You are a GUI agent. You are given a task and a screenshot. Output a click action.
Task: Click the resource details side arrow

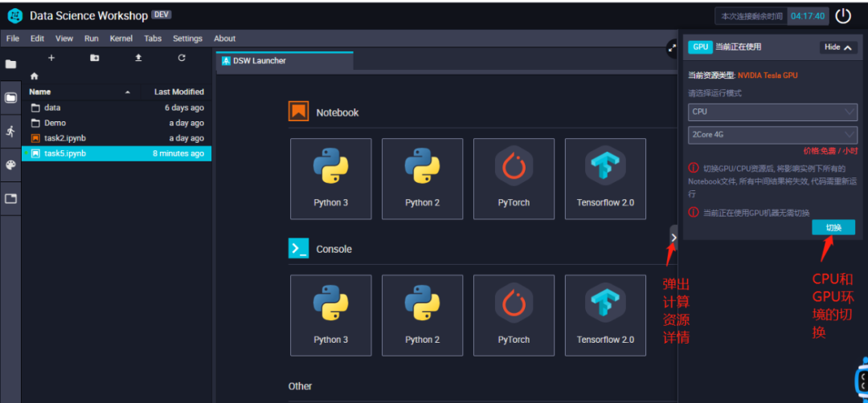tap(674, 237)
